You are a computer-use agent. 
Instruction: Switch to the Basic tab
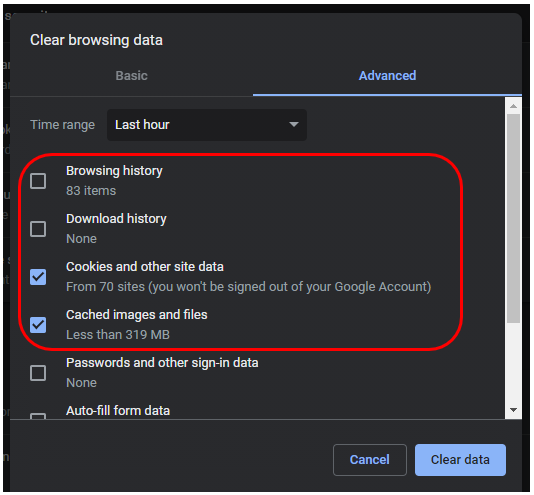131,76
